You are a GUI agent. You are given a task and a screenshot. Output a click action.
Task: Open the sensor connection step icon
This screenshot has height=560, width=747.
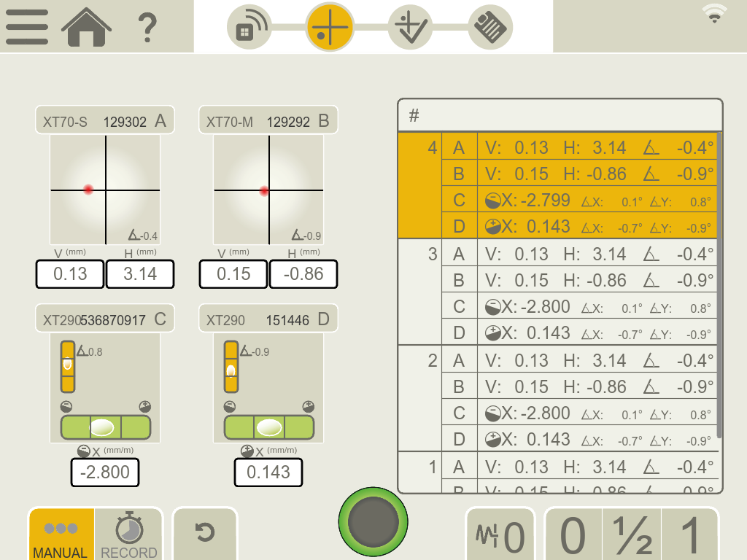[249, 28]
